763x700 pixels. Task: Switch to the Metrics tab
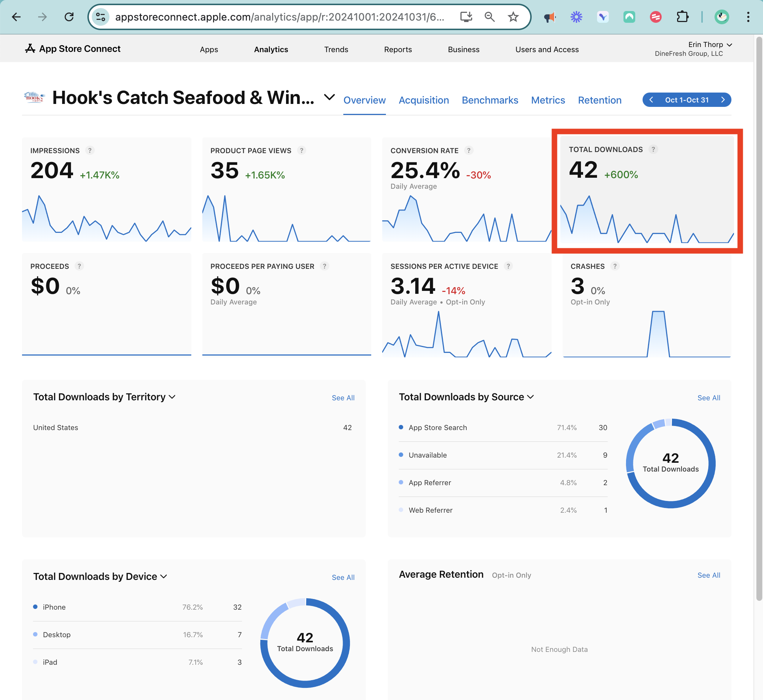548,100
